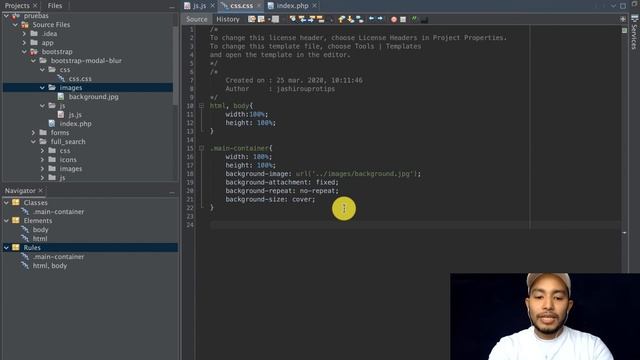Minimize the Projects panel
The width and height of the screenshot is (640, 360).
click(x=172, y=7)
